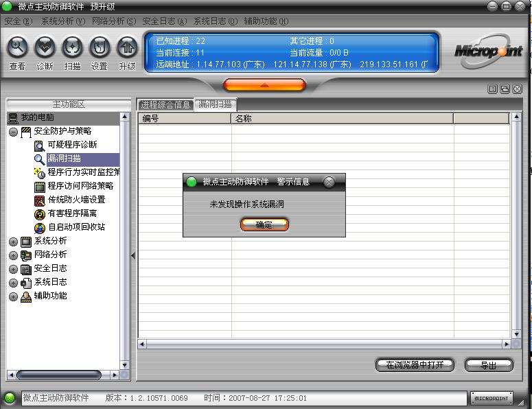532x409 pixels.
Task: Open the 安全日志(A) menu
Action: click(x=165, y=21)
